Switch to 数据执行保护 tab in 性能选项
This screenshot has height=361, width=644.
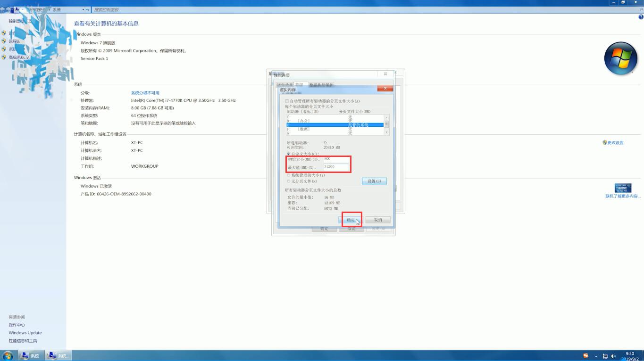pos(321,85)
